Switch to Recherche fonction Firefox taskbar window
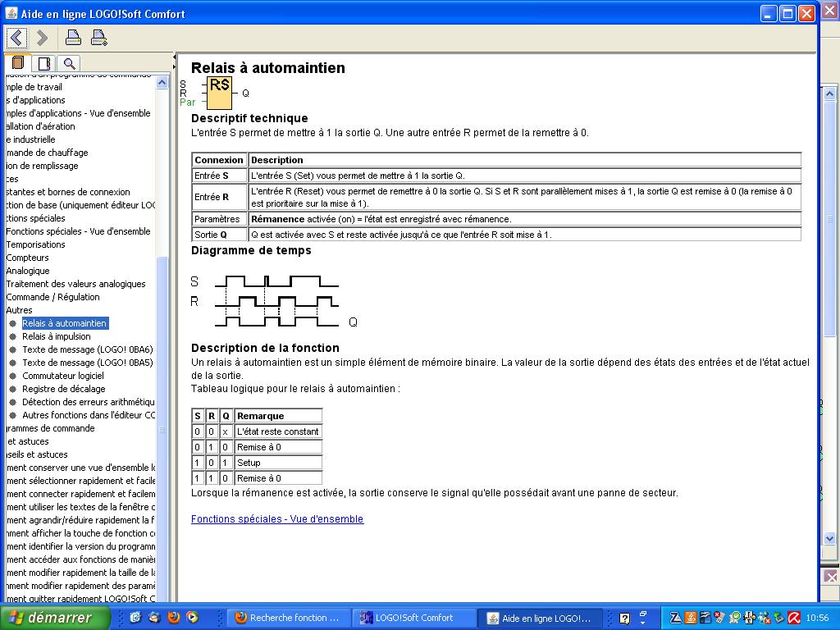Screen dimensions: 840x630 (x=290, y=618)
